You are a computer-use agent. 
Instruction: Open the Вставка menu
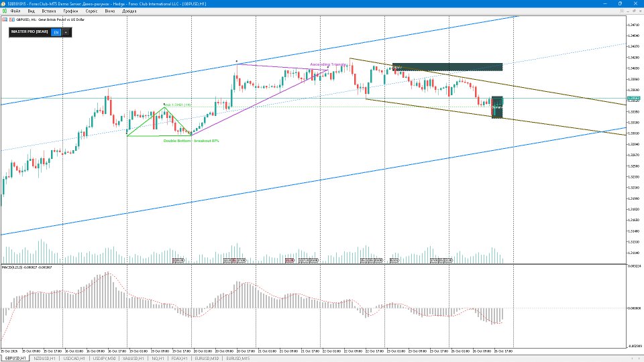49,11
